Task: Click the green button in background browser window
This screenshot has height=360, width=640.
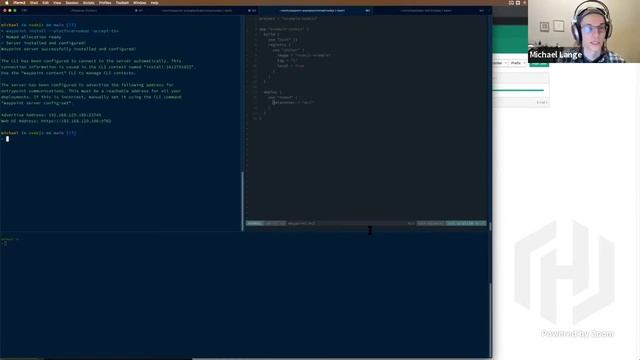Action: (539, 64)
